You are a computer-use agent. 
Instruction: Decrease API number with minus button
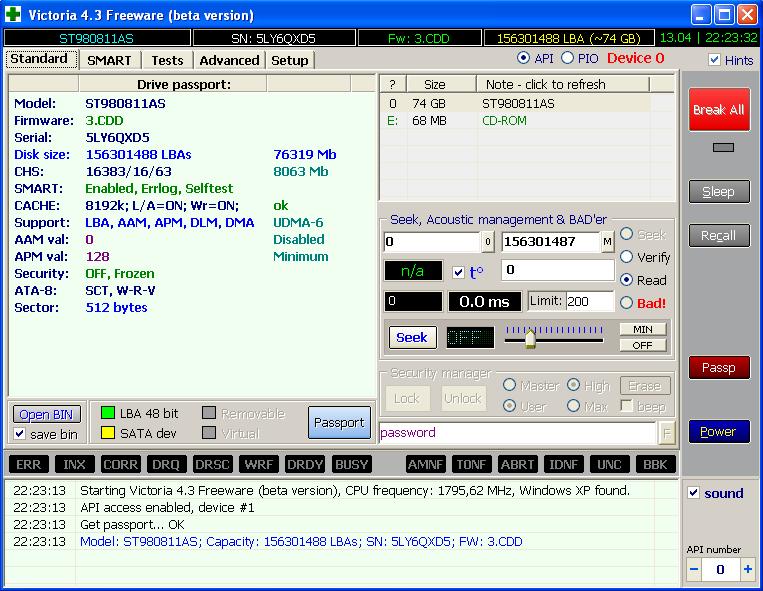coord(694,569)
